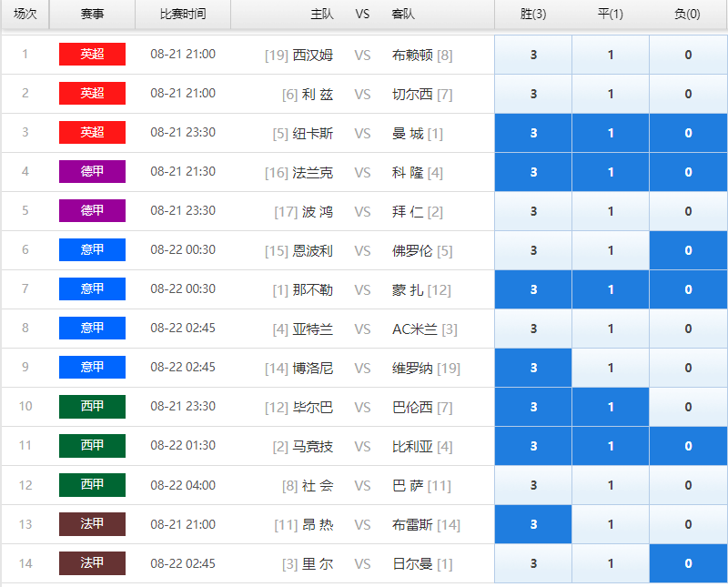Click the 比赛时间 column header
This screenshot has width=728, height=587.
[183, 14]
